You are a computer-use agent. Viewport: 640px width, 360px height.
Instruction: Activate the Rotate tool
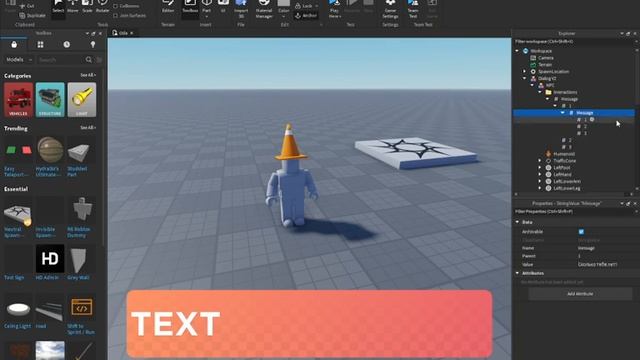point(102,7)
